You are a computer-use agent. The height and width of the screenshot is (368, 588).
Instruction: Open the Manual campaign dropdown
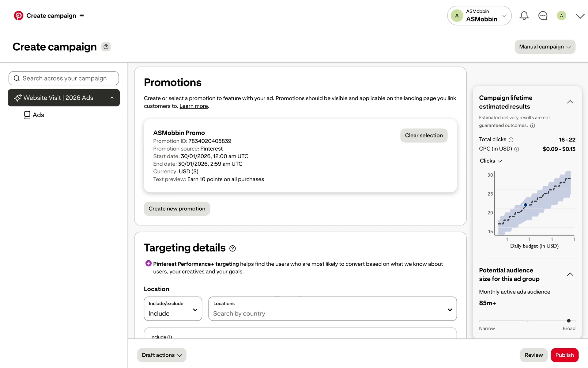pyautogui.click(x=545, y=47)
